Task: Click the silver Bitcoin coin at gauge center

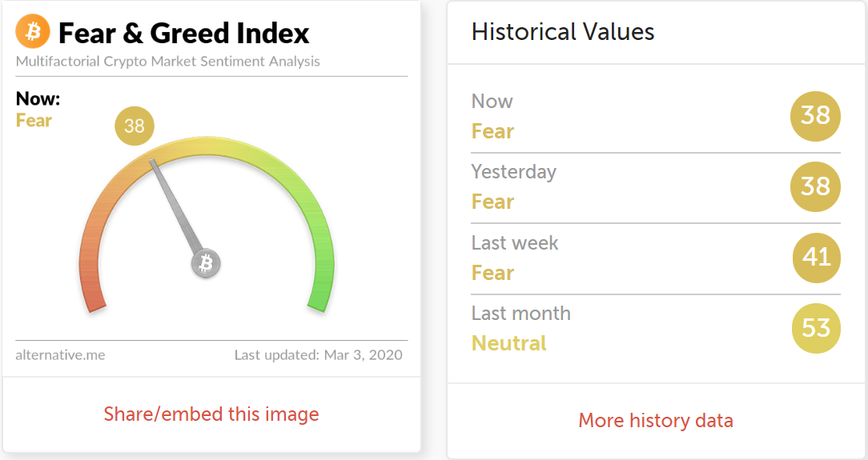Action: point(206,263)
